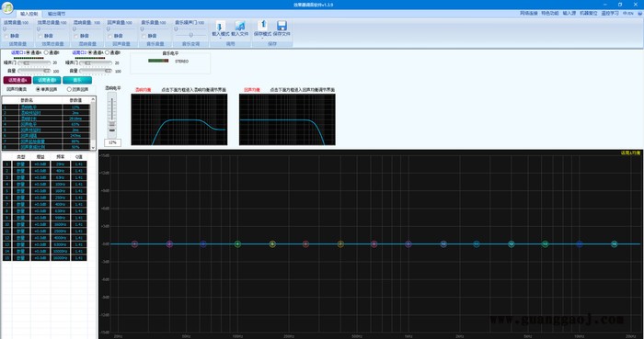Open Remote Learning (遥控学习) menu

click(x=610, y=13)
